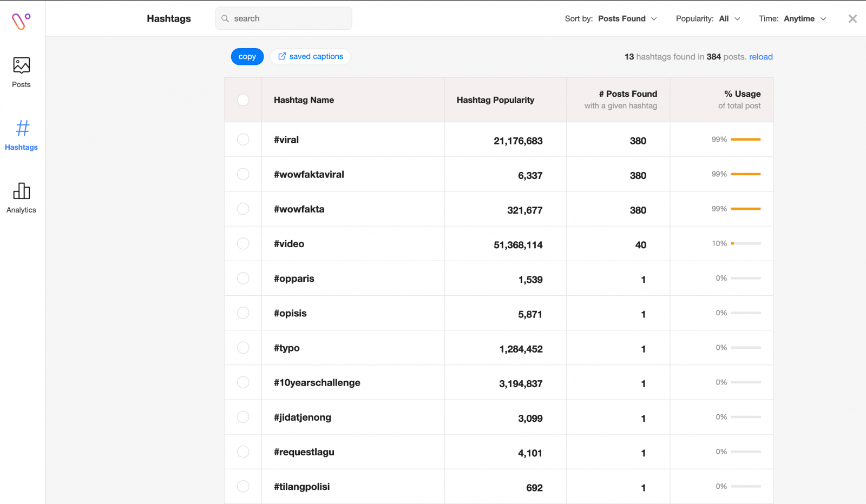
Task: Select the #opisis row checkbox
Action: click(243, 313)
